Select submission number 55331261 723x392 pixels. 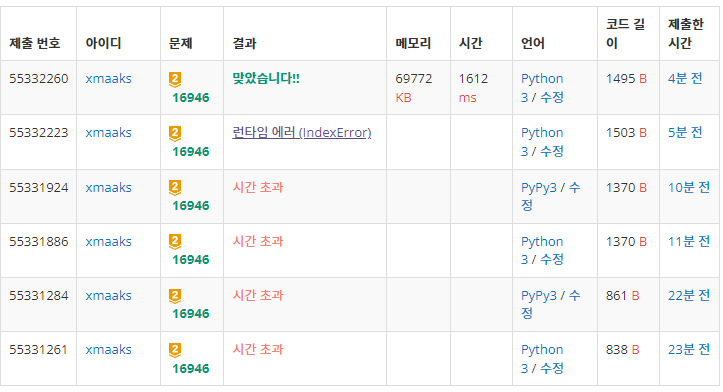pos(39,350)
